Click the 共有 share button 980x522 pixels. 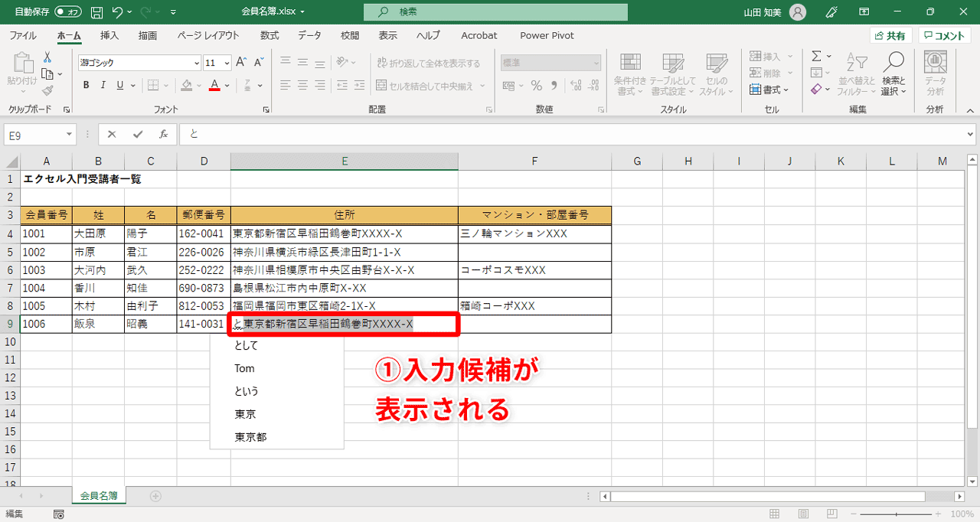892,35
